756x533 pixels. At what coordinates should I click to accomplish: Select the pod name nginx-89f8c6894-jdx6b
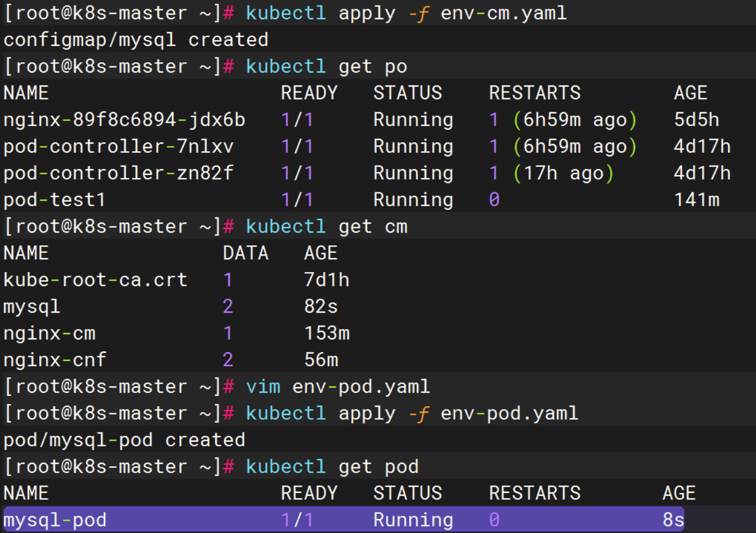tap(124, 120)
